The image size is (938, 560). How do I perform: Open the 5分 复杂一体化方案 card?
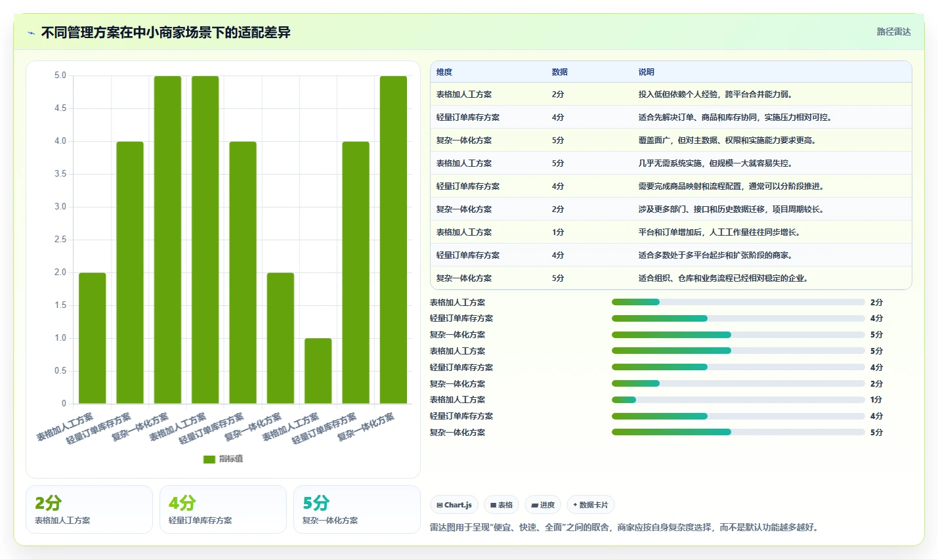point(357,509)
